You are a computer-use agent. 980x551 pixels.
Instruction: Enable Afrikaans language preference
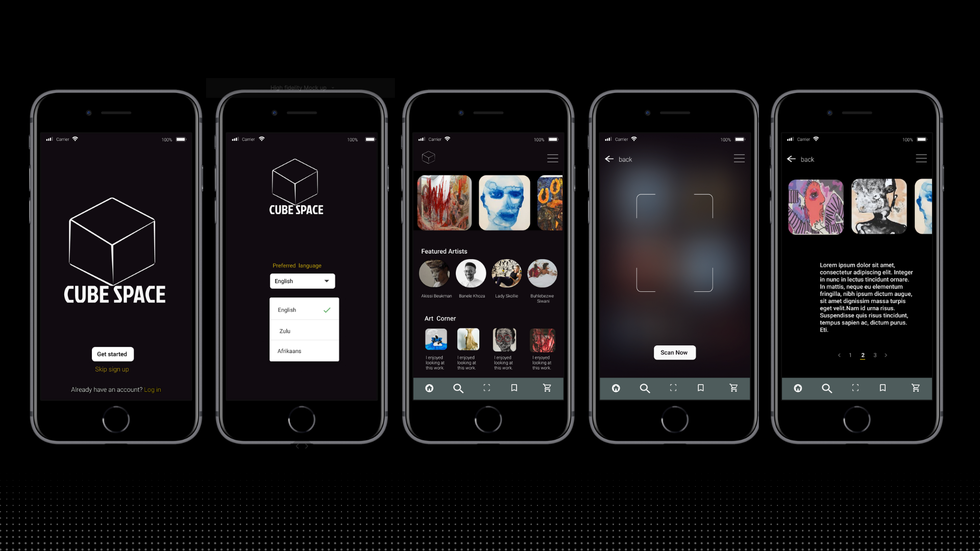302,350
